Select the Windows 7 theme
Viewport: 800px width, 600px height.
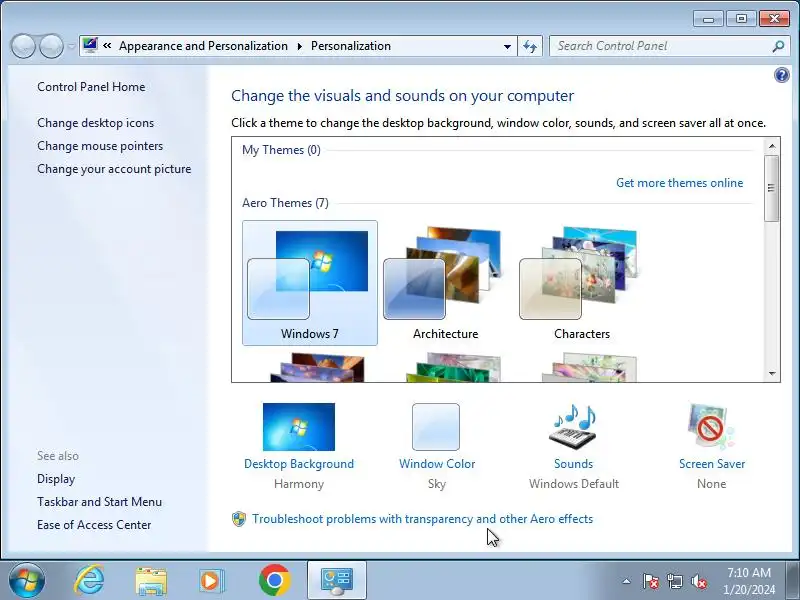310,283
